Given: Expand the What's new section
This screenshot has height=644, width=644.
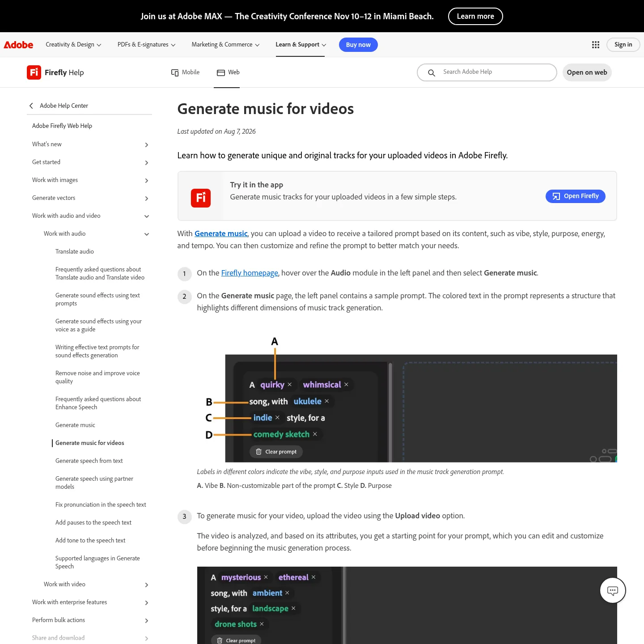Looking at the screenshot, I should point(147,144).
